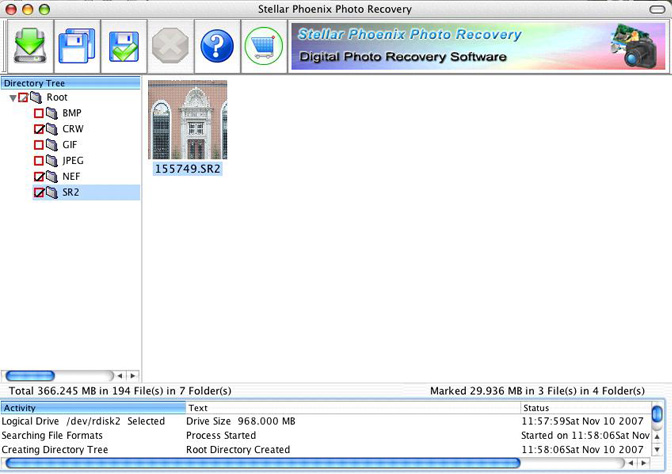Click the BMP folder icon

click(52, 113)
